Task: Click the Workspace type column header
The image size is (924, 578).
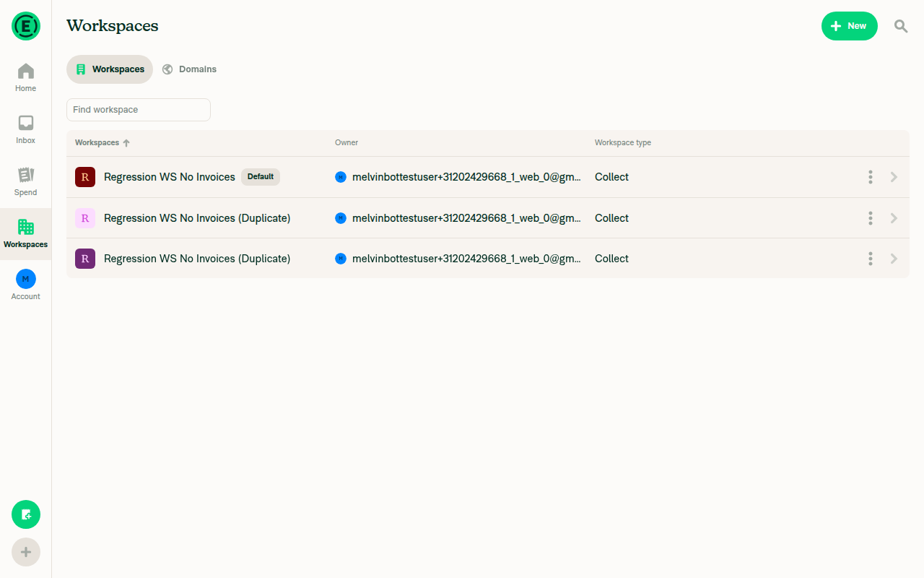Action: [x=623, y=143]
